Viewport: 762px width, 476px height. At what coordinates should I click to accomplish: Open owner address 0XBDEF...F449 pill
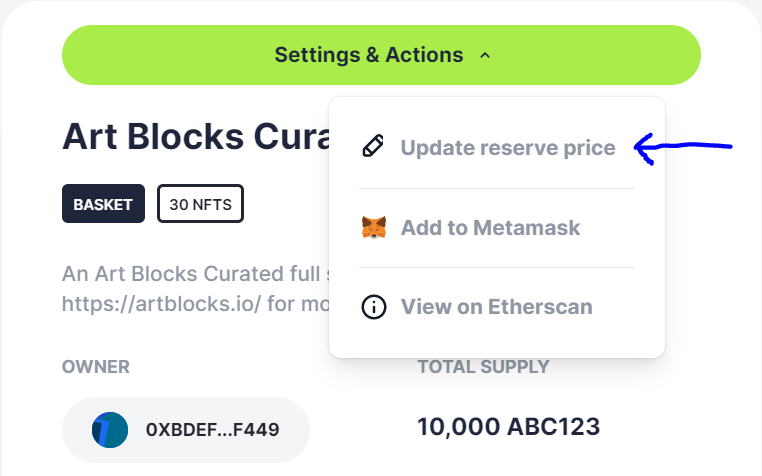coord(186,430)
